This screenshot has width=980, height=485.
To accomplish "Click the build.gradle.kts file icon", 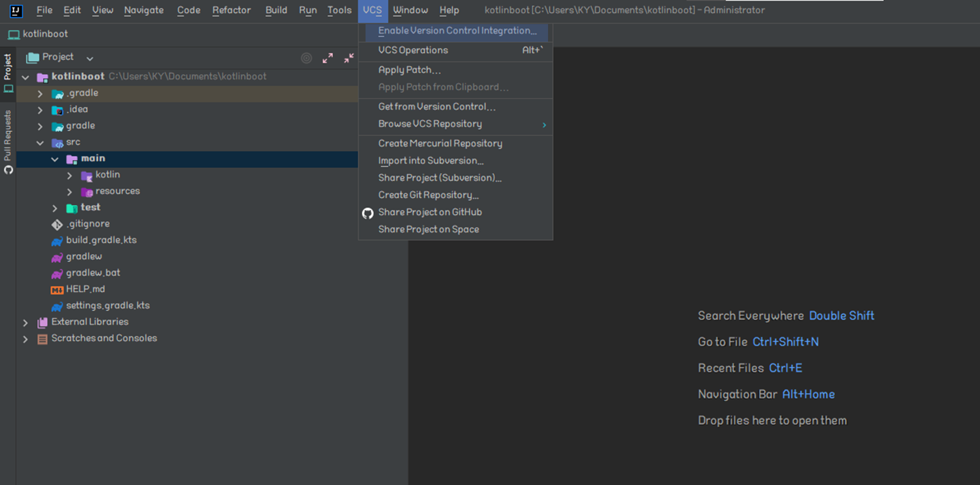I will [x=57, y=241].
